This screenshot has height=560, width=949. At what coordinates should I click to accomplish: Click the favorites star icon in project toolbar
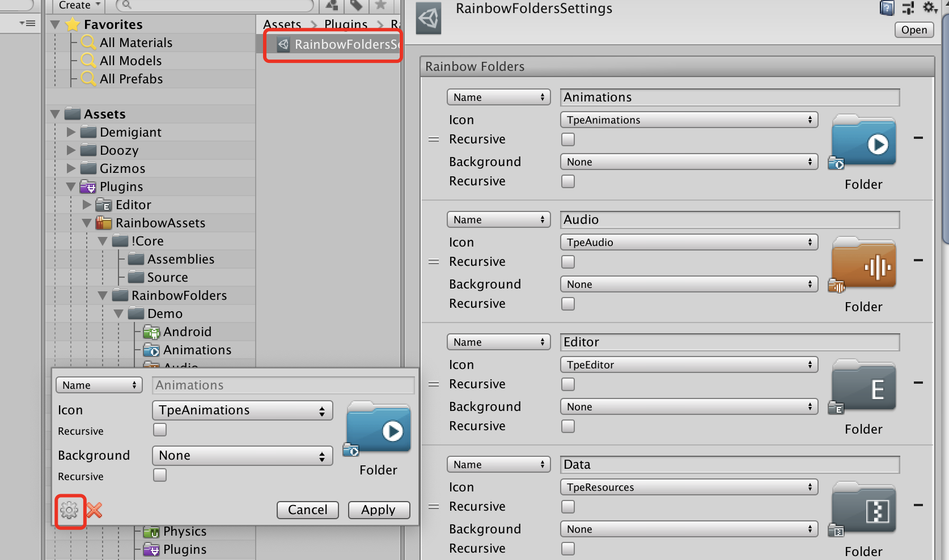(380, 5)
